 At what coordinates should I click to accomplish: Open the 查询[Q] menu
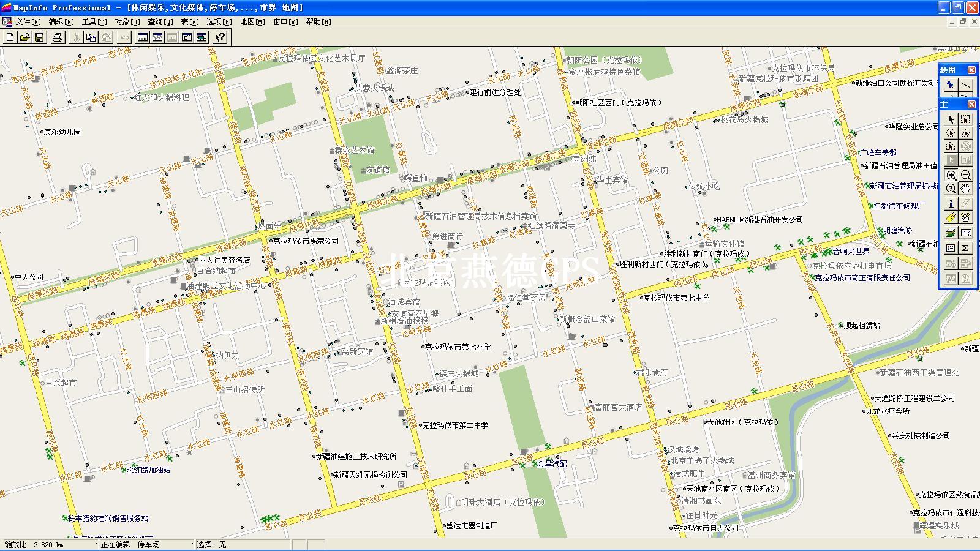160,22
